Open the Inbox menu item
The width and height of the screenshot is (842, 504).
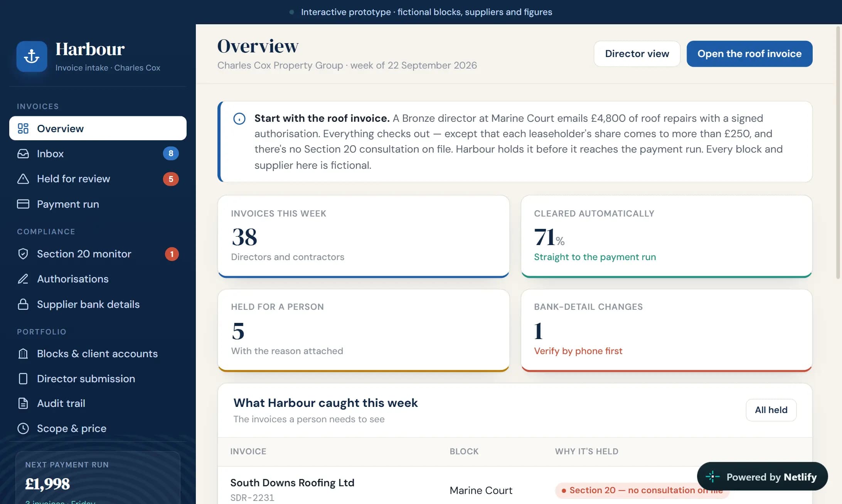98,153
